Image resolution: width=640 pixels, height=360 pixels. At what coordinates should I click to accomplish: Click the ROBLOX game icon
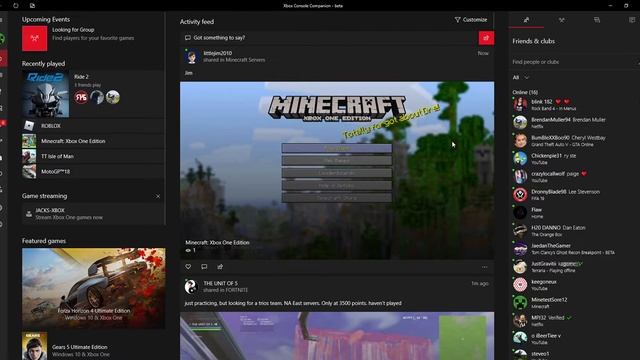click(29, 126)
